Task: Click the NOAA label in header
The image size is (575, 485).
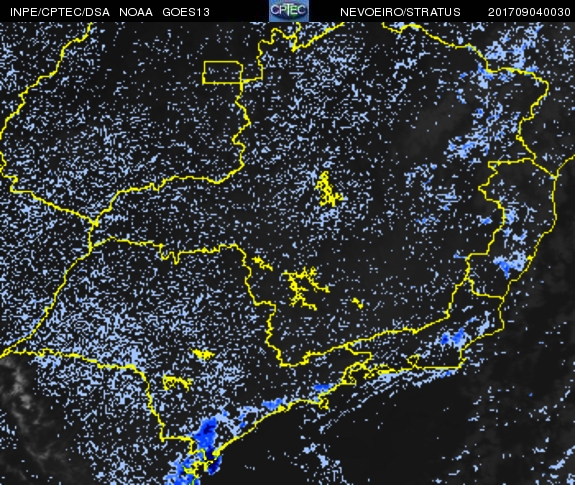Action: click(136, 12)
